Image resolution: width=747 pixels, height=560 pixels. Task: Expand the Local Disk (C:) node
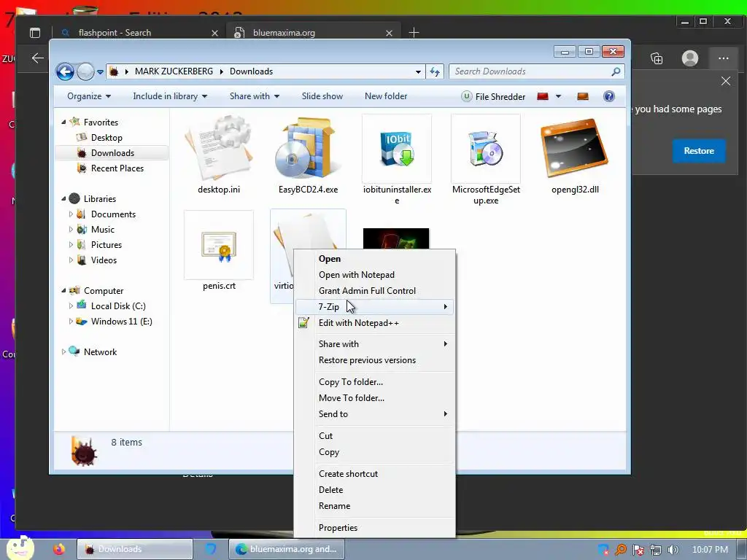pyautogui.click(x=71, y=306)
